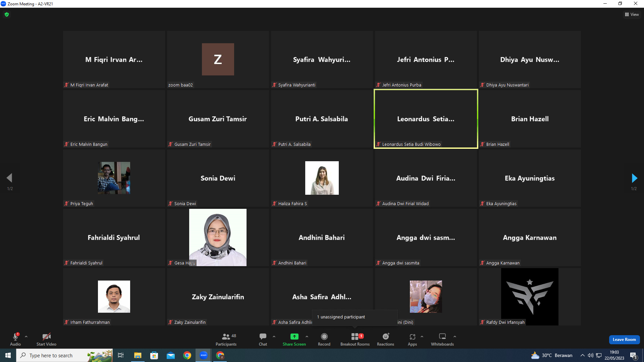Select Gesa Hayu's profile photo

point(218,237)
